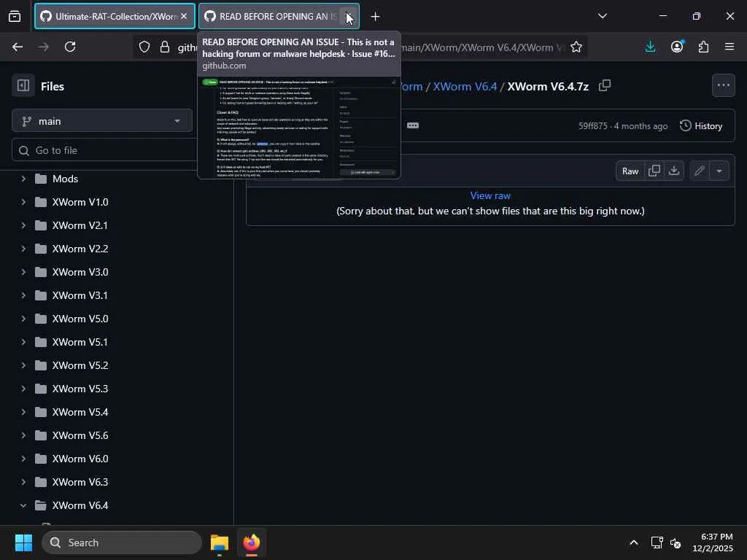Viewport: 747px width, 560px height.
Task: Open the main branch selector dropdown
Action: (102, 121)
